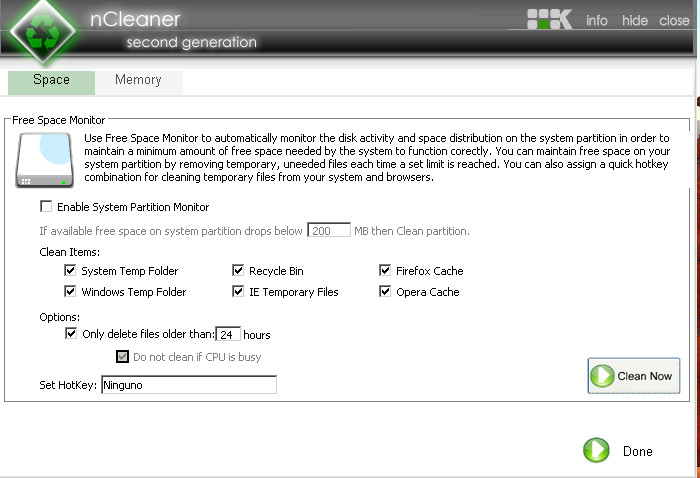Enable System Partition Monitor checkbox
700x478 pixels.
[46, 206]
